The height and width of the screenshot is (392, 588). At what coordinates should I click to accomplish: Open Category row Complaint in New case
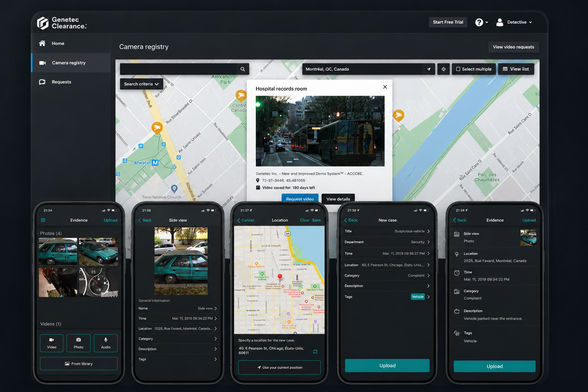point(387,276)
